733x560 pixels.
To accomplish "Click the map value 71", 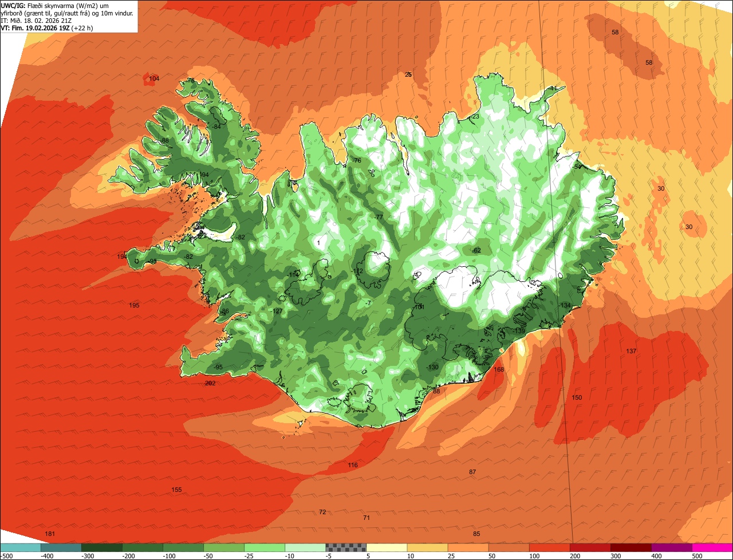I will [366, 518].
